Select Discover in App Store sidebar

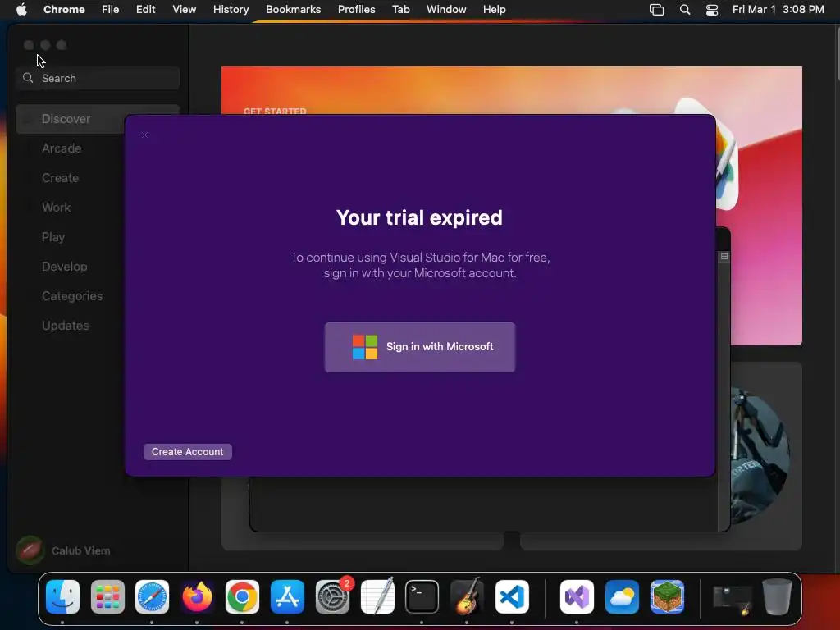coord(71,119)
